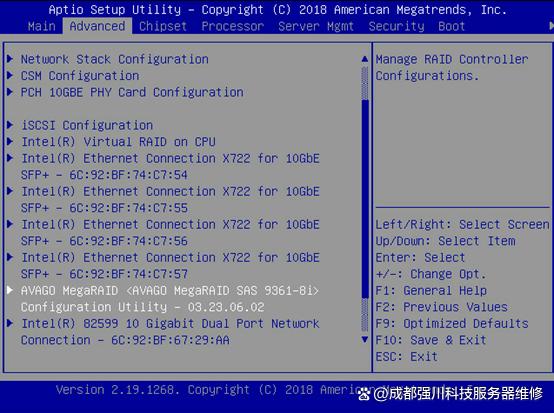Switch to the Chipset tab

point(163,26)
